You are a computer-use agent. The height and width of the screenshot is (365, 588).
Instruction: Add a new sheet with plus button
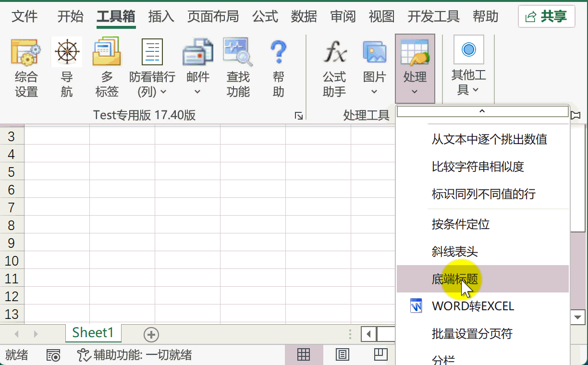(151, 334)
